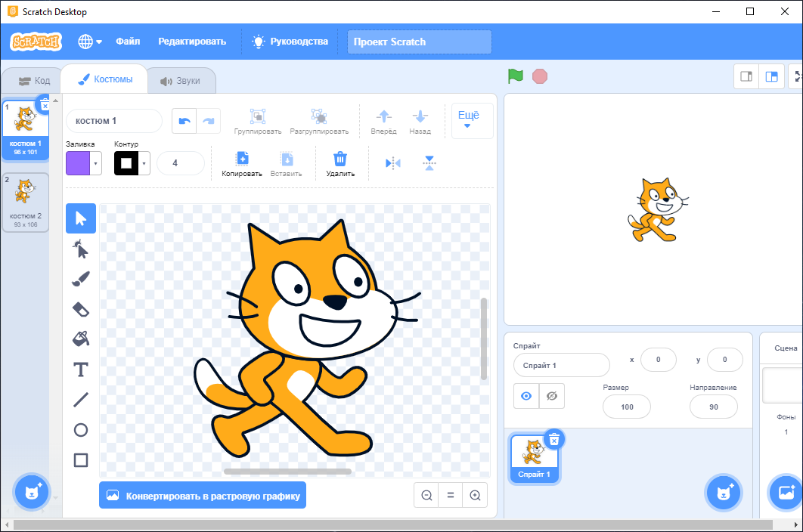This screenshot has width=803, height=532.
Task: Switch to the Звуки tab
Action: (x=180, y=81)
